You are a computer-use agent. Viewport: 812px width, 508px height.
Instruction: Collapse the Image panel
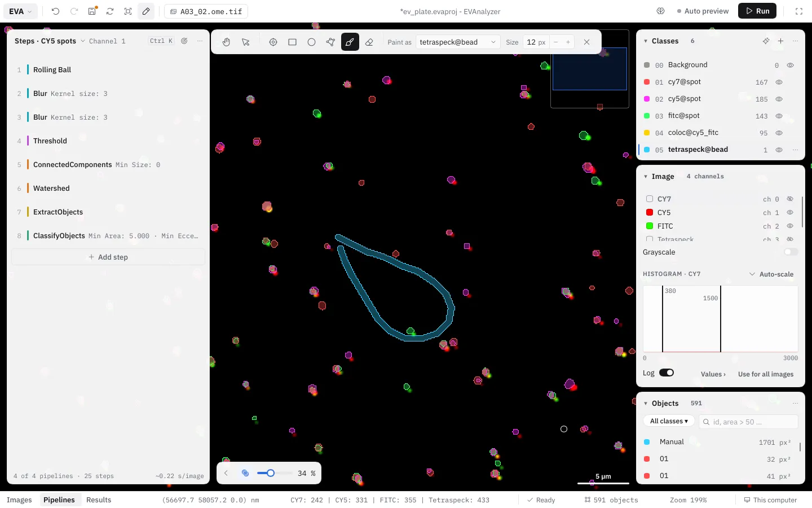[646, 177]
